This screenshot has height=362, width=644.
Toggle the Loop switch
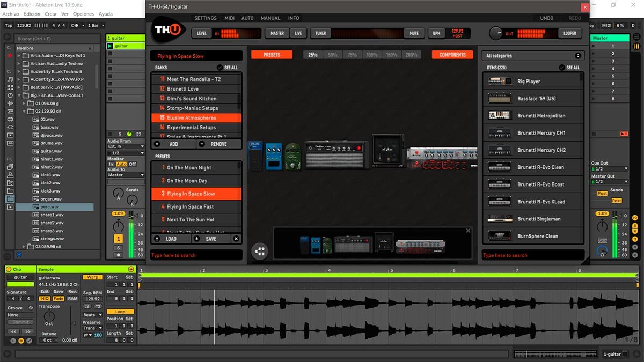pyautogui.click(x=120, y=312)
